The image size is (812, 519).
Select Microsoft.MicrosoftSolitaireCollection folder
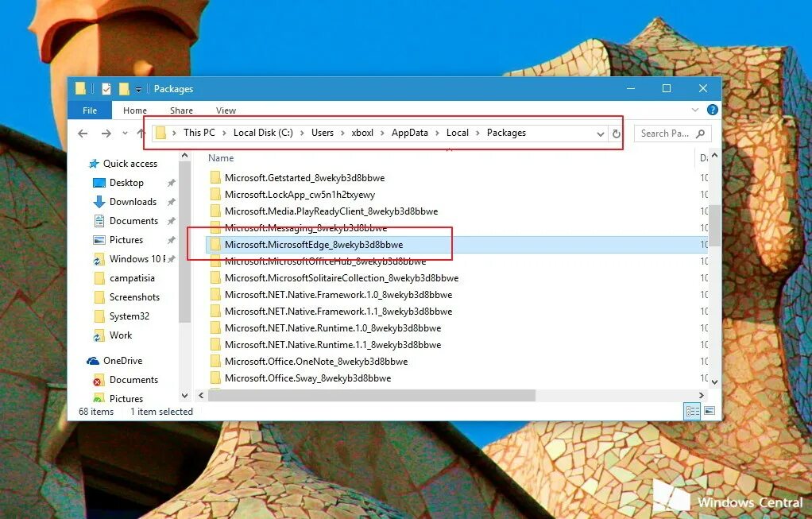(342, 278)
